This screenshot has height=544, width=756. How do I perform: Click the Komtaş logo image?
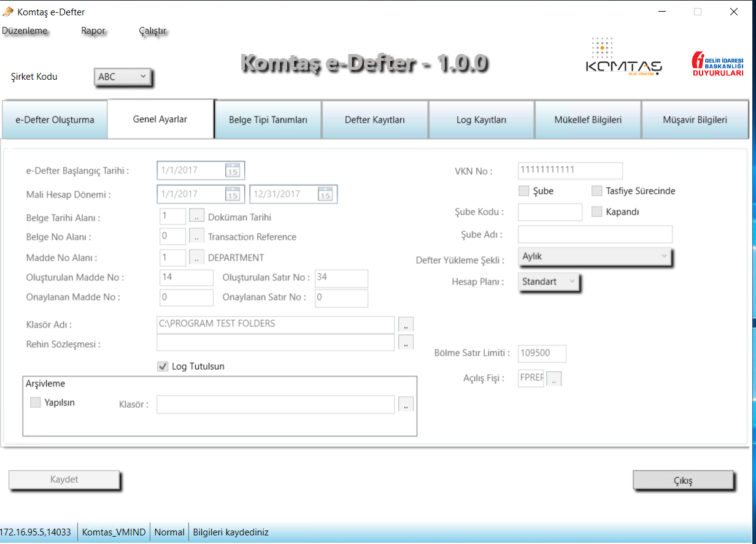(x=623, y=57)
